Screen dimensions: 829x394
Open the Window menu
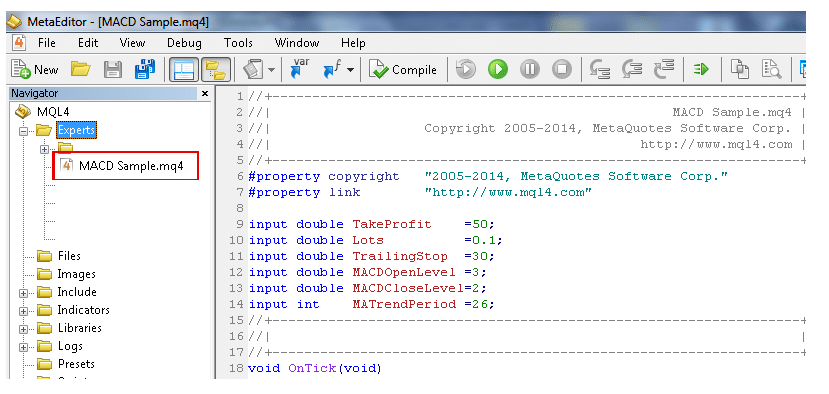(x=297, y=43)
